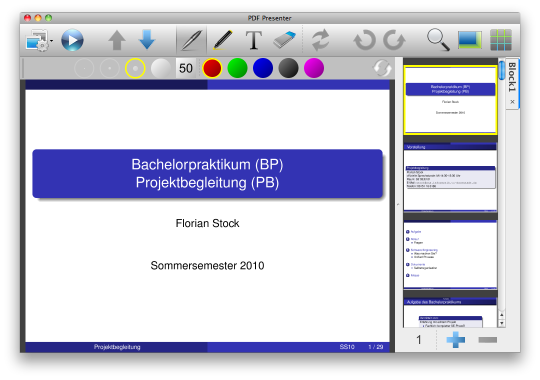Minimize the PDF Presenter window
This screenshot has width=540, height=380.
click(x=38, y=18)
